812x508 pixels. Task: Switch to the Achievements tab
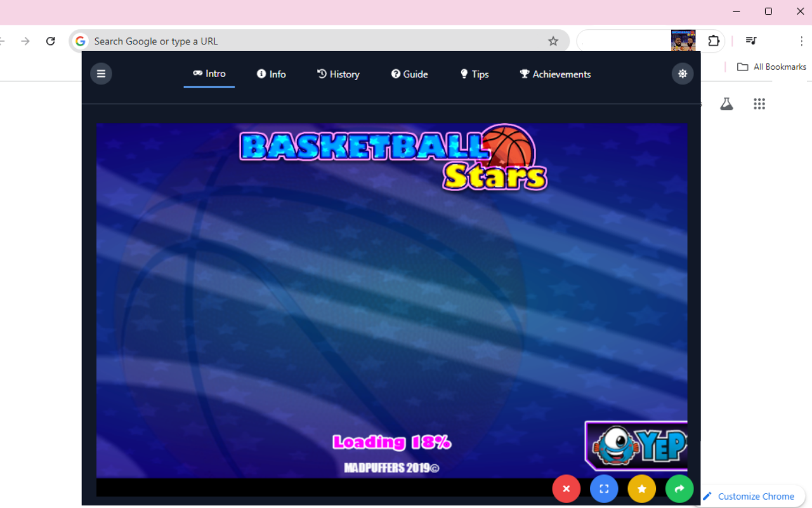click(x=555, y=74)
